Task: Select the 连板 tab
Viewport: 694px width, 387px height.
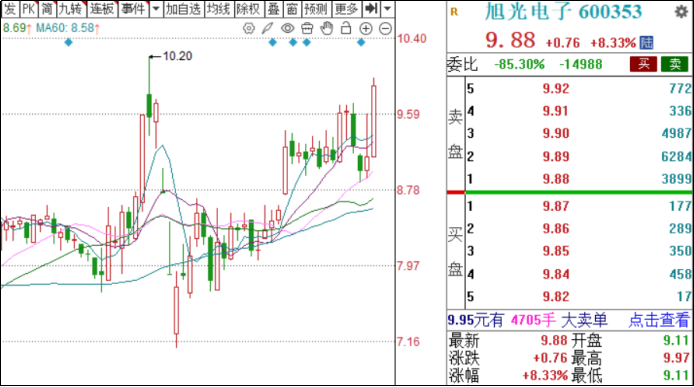Action: [101, 8]
